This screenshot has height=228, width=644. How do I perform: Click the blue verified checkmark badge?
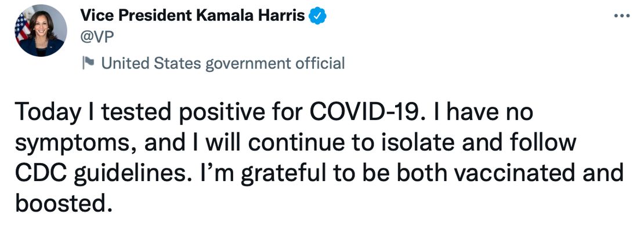click(x=317, y=16)
